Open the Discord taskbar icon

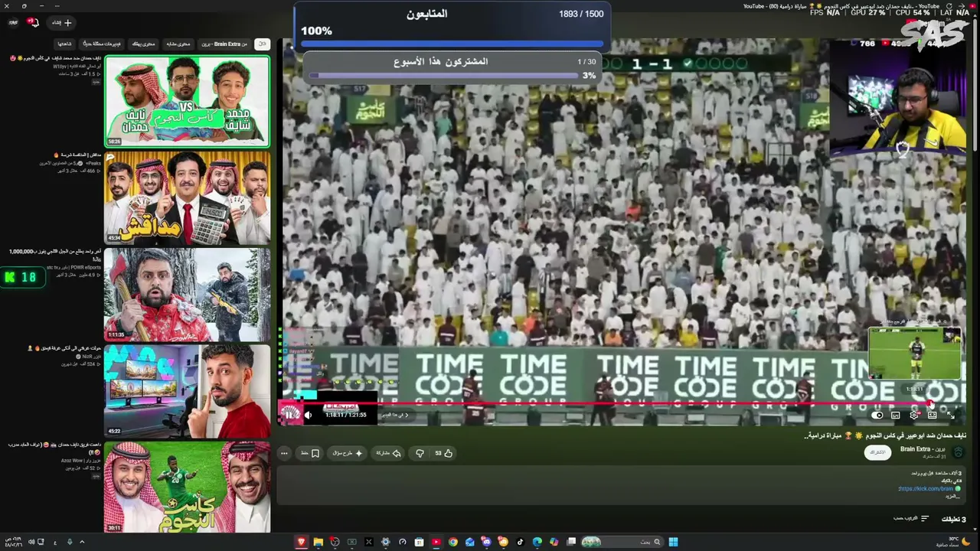click(x=486, y=542)
